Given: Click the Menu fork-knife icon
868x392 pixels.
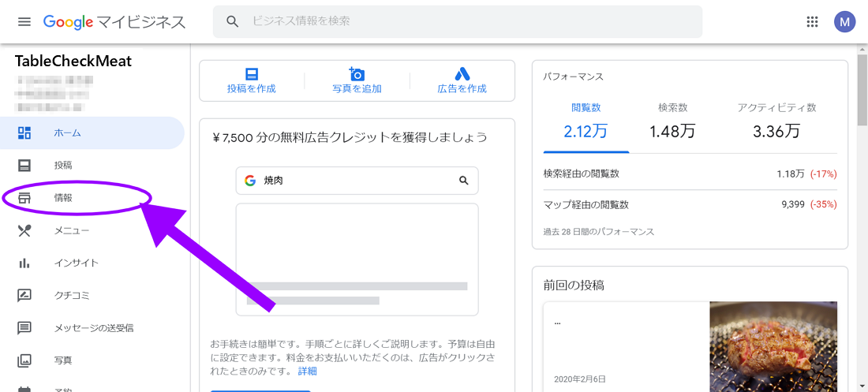Looking at the screenshot, I should click(24, 230).
